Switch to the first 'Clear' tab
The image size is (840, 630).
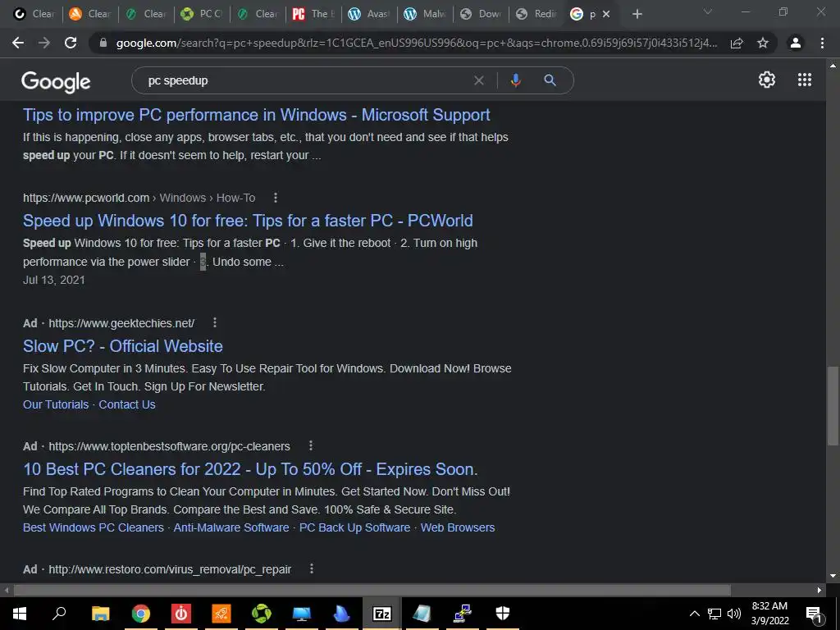pyautogui.click(x=34, y=14)
